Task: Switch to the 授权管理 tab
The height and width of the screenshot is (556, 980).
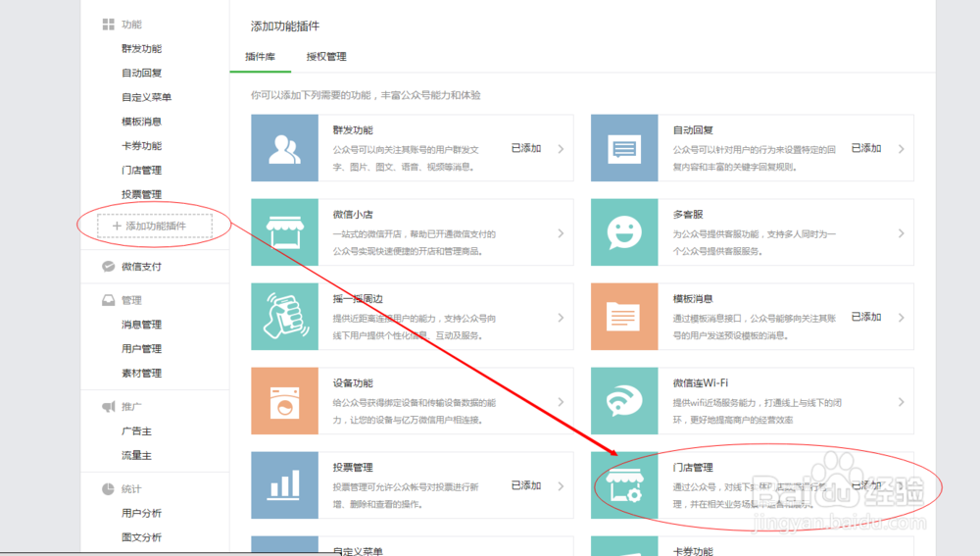Action: (x=326, y=57)
